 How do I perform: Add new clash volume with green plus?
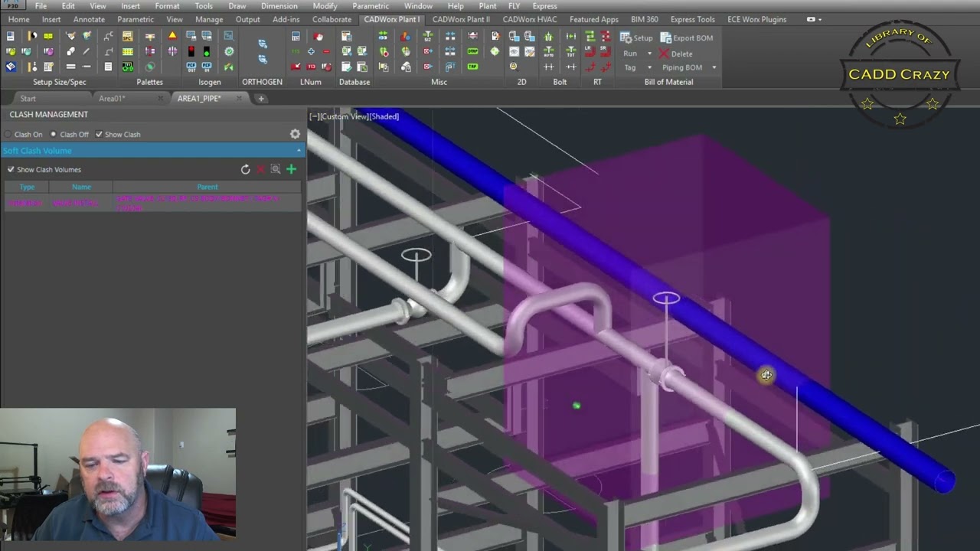pos(291,169)
